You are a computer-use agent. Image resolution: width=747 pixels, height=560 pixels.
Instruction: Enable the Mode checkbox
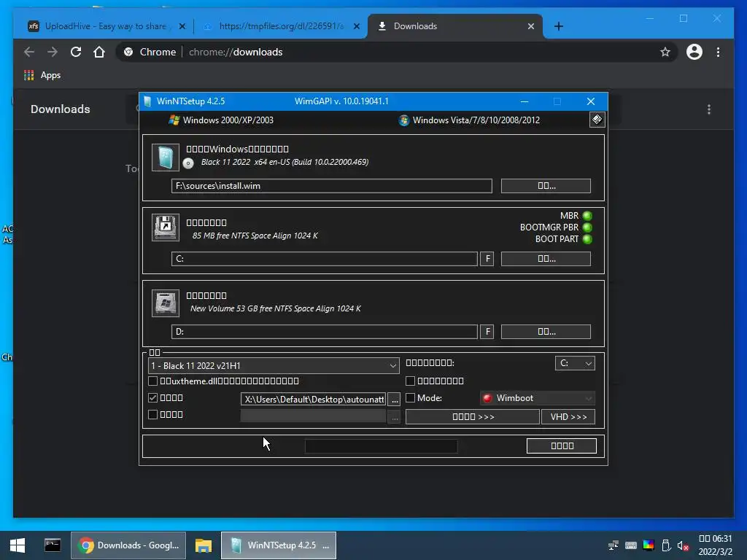pyautogui.click(x=410, y=397)
